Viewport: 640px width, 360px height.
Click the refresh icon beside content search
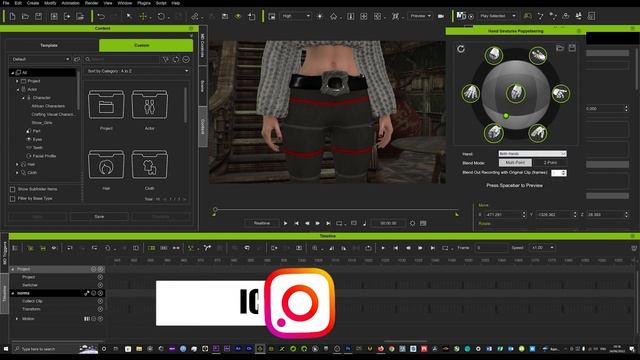coord(176,60)
